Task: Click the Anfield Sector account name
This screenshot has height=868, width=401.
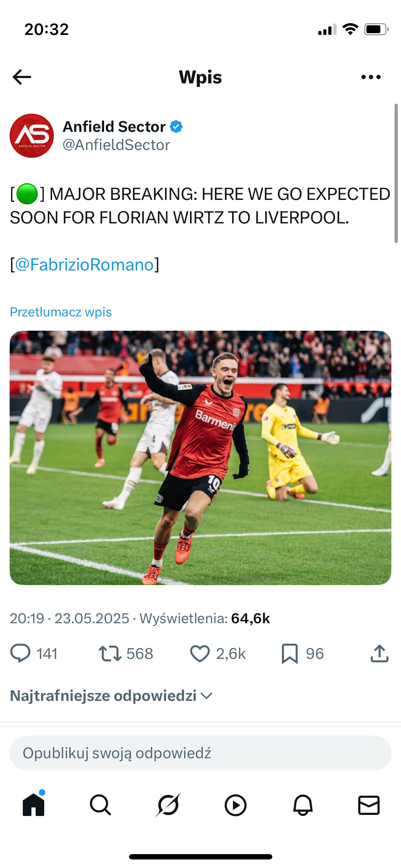Action: tap(114, 126)
